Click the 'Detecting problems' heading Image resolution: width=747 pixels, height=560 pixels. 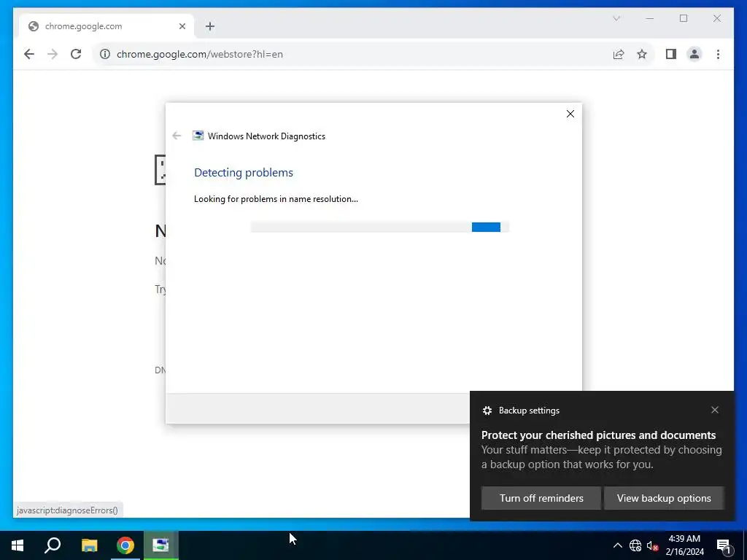[244, 172]
